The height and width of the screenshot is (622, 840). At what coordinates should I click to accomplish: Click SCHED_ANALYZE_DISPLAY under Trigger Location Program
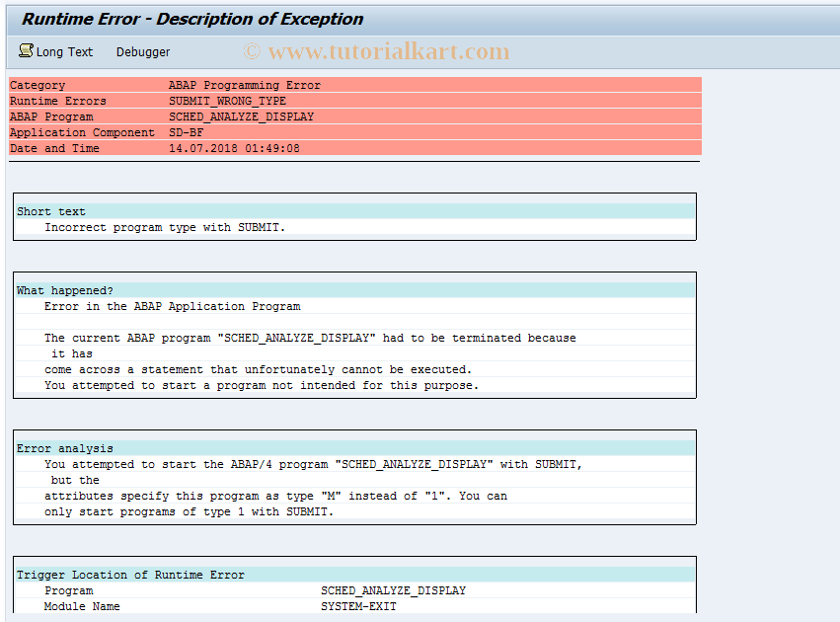(x=393, y=589)
